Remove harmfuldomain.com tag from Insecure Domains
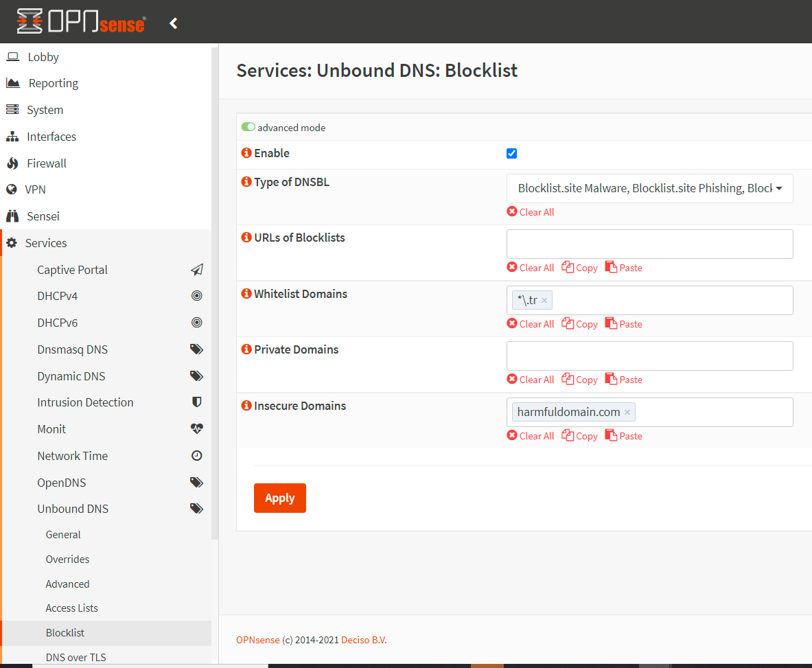The height and width of the screenshot is (668, 812). [x=627, y=413]
